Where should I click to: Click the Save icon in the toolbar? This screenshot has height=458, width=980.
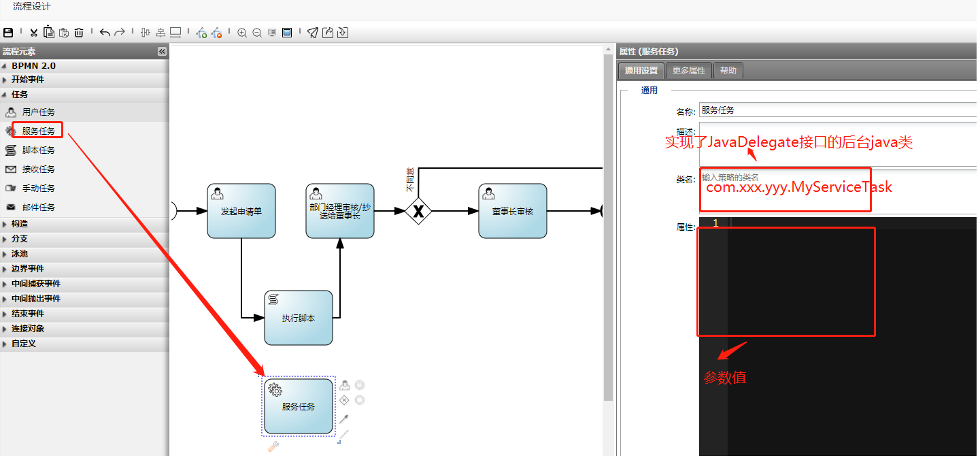8,32
